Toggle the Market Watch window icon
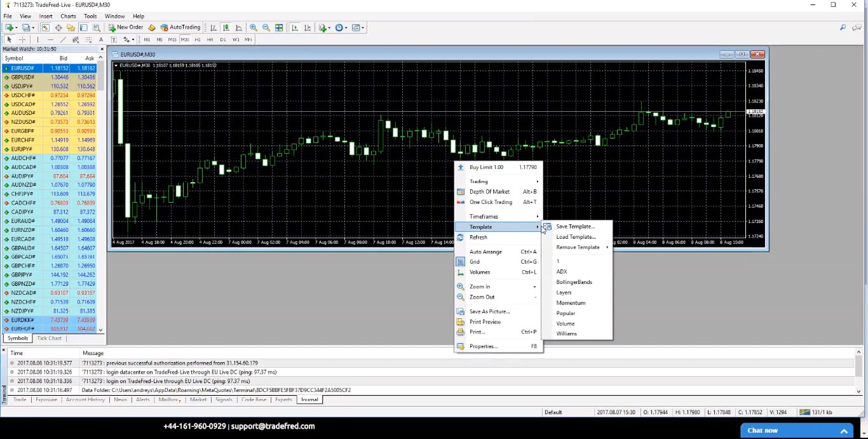This screenshot has height=439, width=868. [x=46, y=27]
